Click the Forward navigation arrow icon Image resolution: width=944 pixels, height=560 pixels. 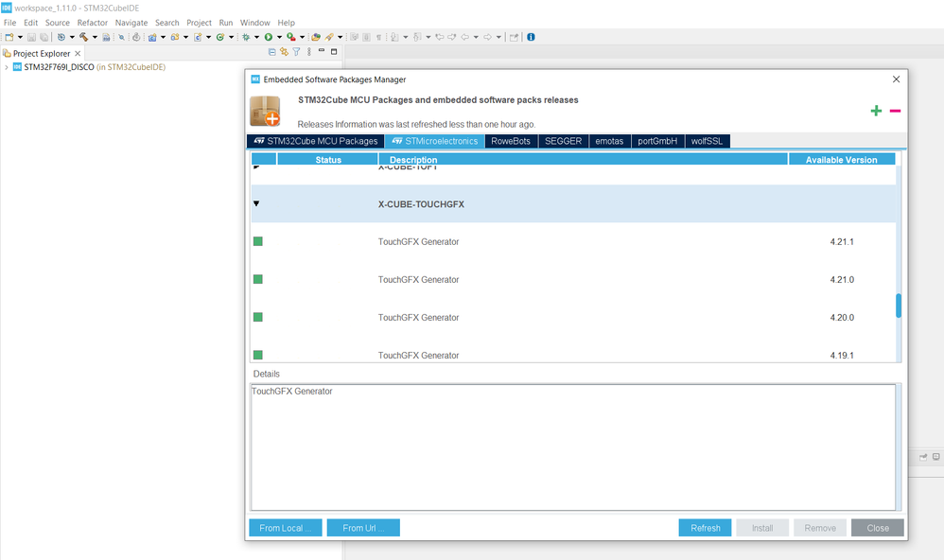click(x=488, y=37)
